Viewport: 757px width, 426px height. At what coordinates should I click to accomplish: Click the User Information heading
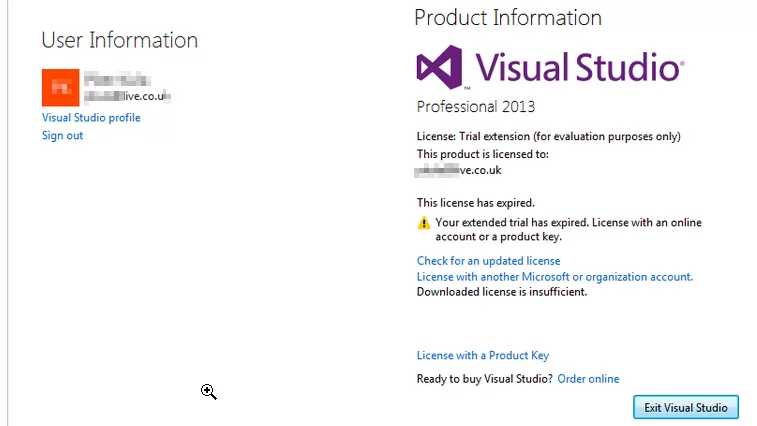pos(119,40)
